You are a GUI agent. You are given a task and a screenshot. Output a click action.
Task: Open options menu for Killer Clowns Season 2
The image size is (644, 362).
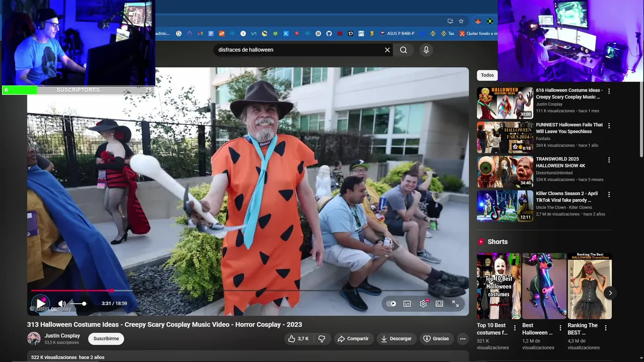tap(609, 194)
